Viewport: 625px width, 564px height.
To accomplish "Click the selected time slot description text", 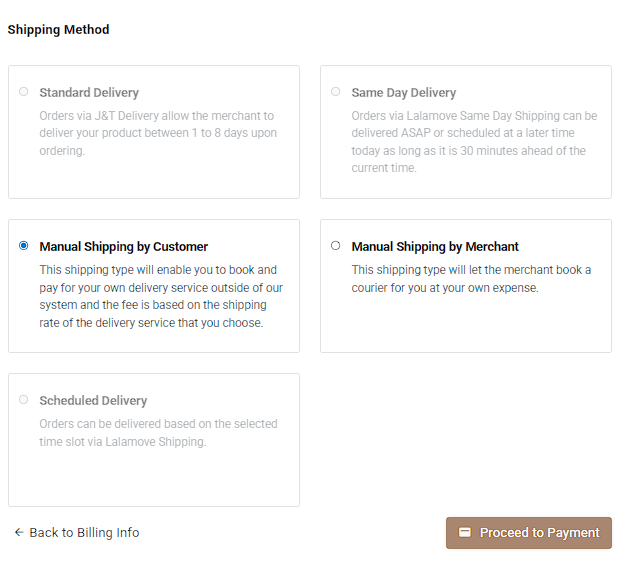I will pyautogui.click(x=158, y=432).
